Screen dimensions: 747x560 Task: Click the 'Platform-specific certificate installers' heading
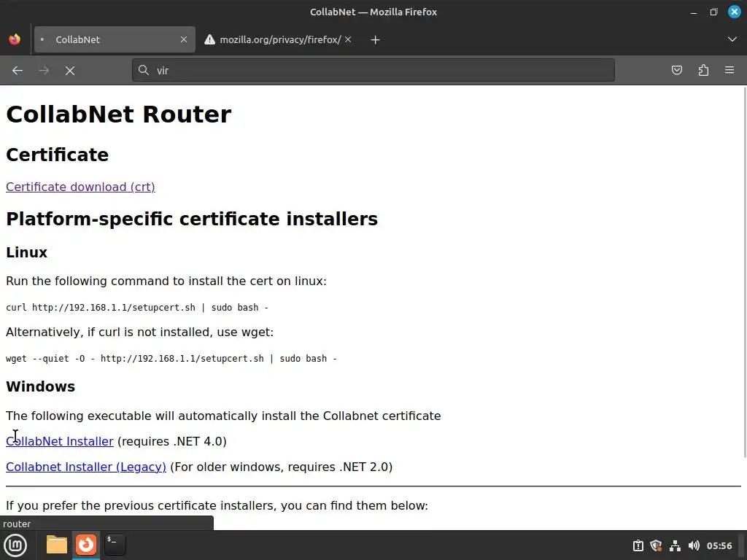coord(192,219)
